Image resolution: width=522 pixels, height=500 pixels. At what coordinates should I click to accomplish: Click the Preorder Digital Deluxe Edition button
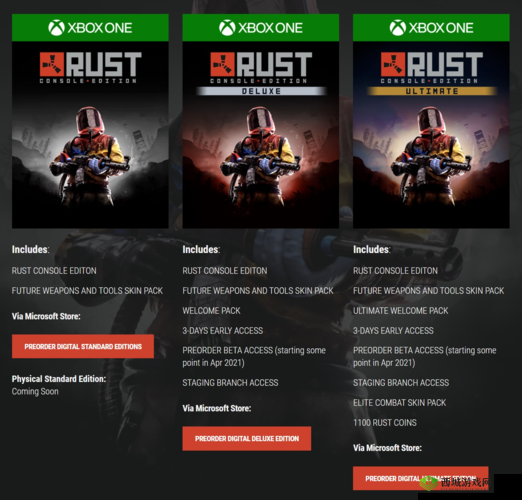pos(247,438)
